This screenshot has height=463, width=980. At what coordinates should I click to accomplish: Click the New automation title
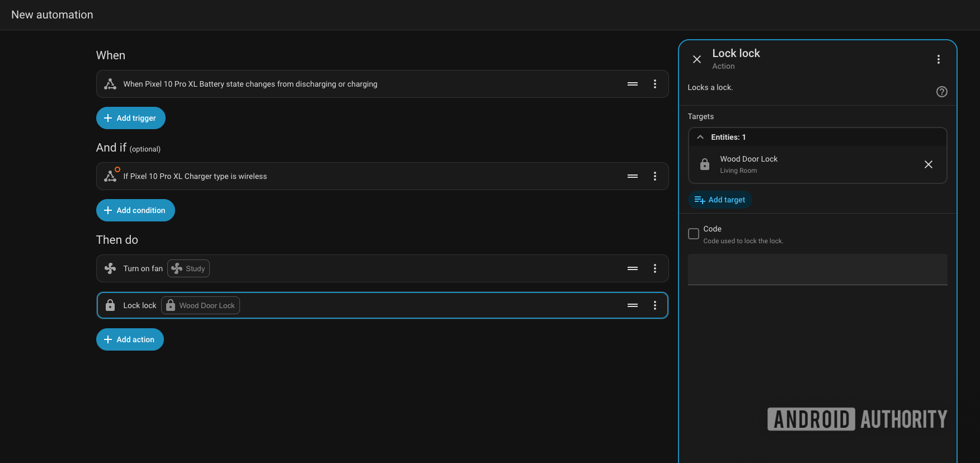(52, 15)
